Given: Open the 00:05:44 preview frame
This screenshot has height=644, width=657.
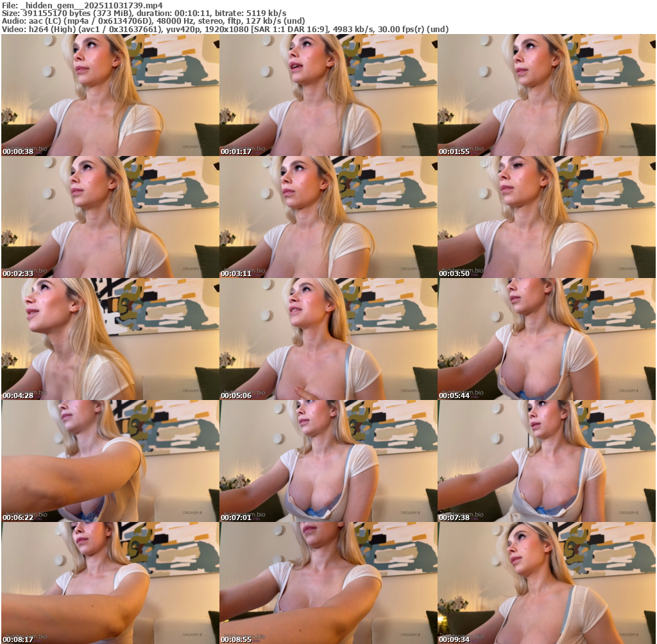Looking at the screenshot, I should click(x=546, y=339).
